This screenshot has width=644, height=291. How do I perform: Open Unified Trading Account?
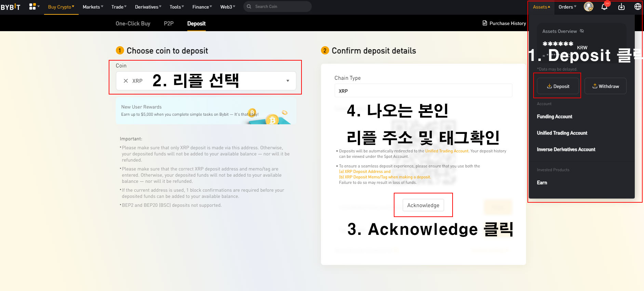point(562,133)
